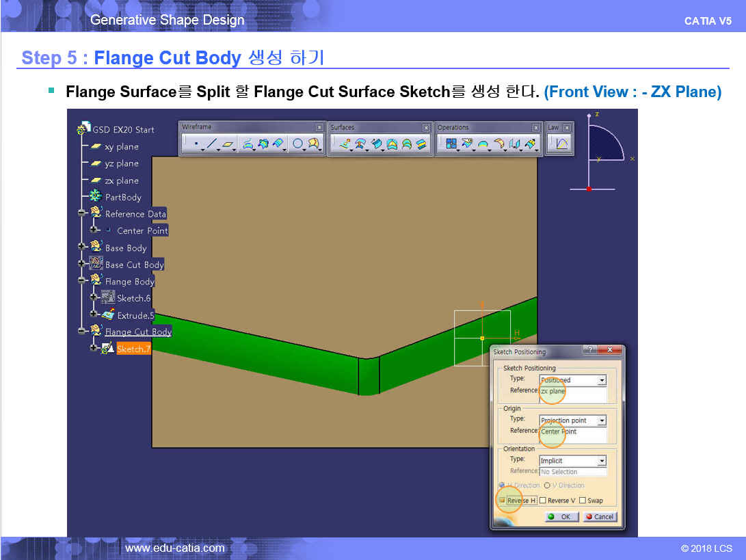Click the PartBody gear icon in tree
The image size is (746, 560).
95,197
